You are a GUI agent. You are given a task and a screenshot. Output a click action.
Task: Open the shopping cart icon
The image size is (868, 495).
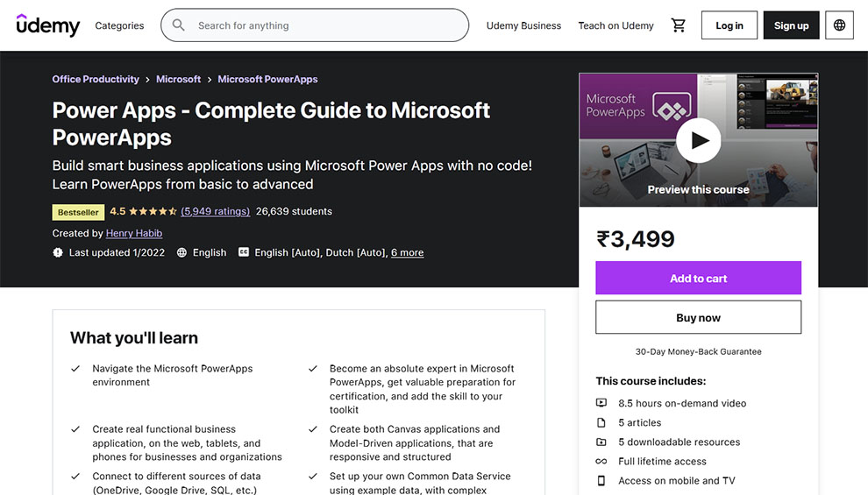[678, 25]
